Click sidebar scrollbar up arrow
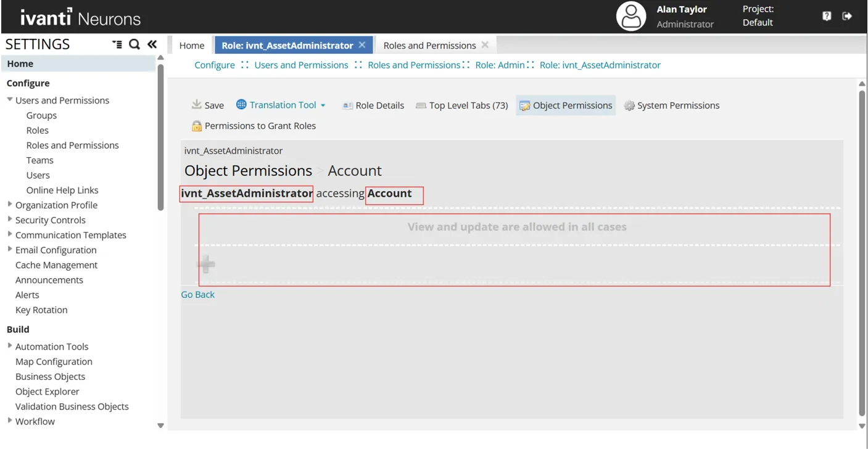This screenshot has width=868, height=452. click(161, 59)
